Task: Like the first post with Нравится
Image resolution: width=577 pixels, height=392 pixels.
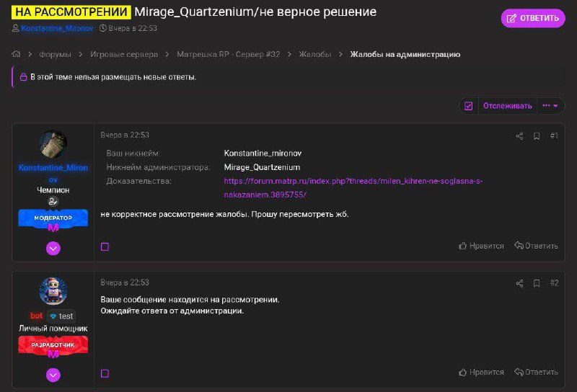Action: pos(481,246)
